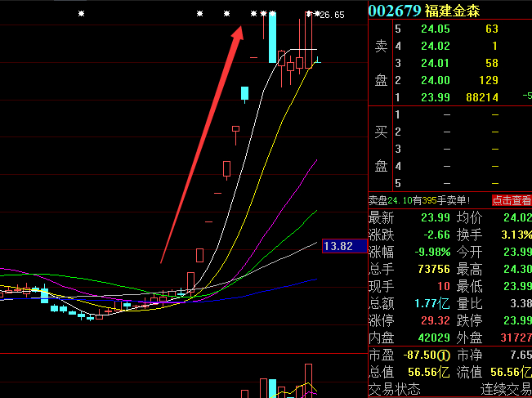Screen dimensions: 532x398
Task: Click the circled 1 icon beside 市盈
Action: pos(443,356)
